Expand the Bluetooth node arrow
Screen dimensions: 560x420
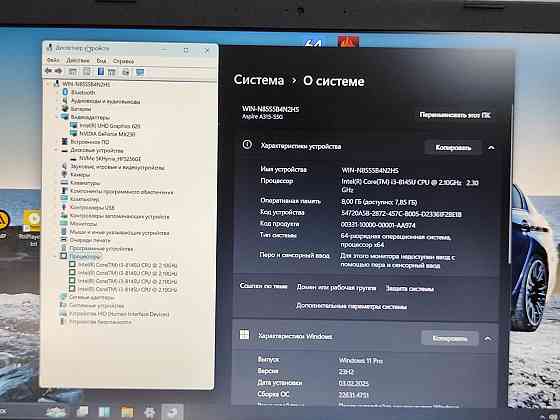point(57,92)
